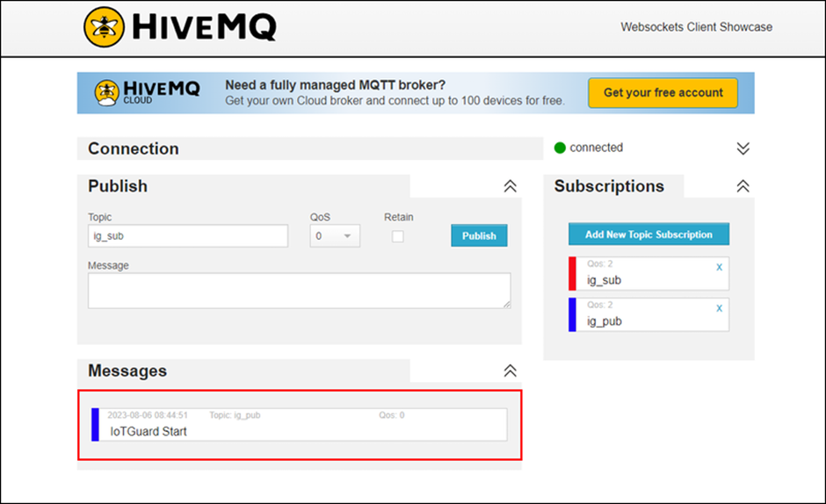Collapse the Publish panel chevron
This screenshot has height=504, width=826.
[510, 186]
